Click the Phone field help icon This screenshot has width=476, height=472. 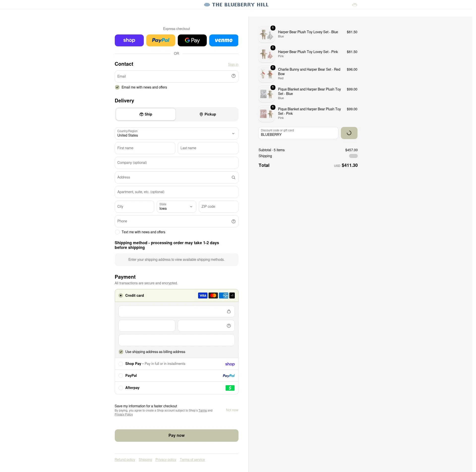coord(233,221)
